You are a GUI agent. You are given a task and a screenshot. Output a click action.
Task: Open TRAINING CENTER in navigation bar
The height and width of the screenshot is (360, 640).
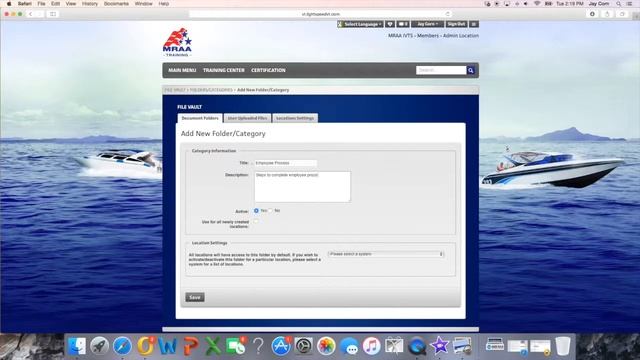click(x=224, y=70)
